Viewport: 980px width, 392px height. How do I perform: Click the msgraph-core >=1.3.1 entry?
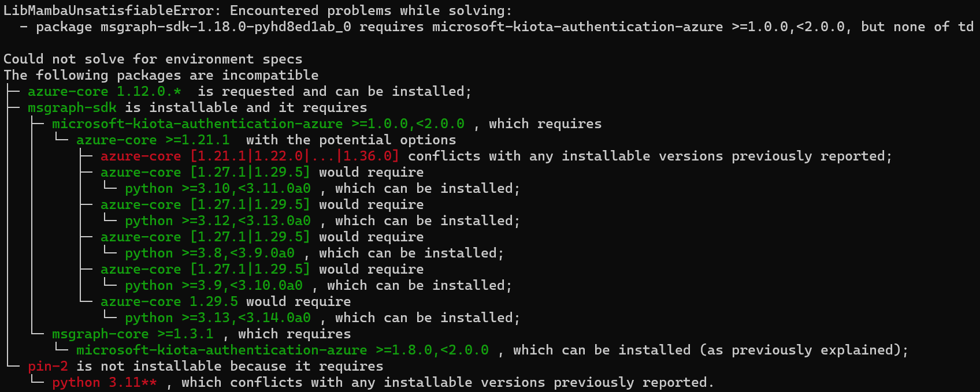[x=133, y=334]
